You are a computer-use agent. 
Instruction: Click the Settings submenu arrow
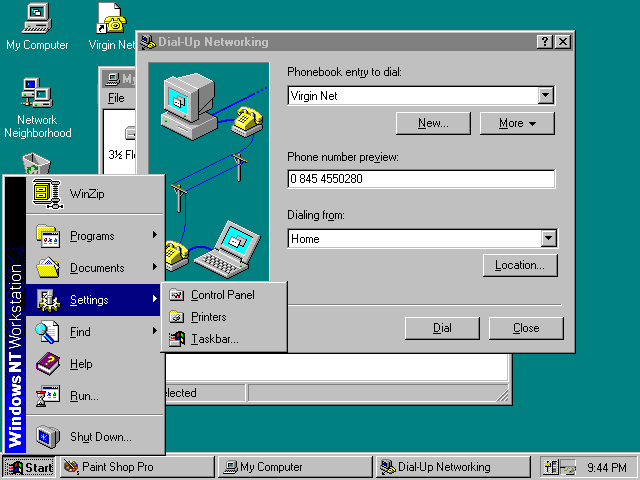click(x=155, y=298)
